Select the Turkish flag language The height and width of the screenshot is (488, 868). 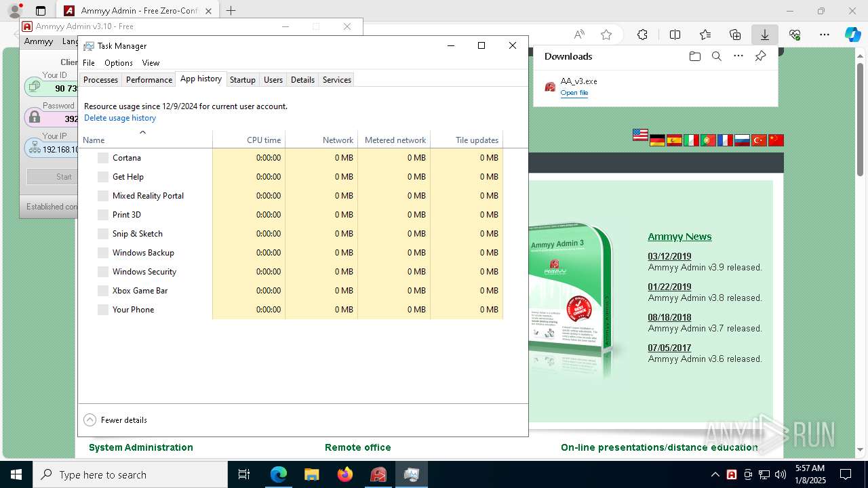pyautogui.click(x=759, y=140)
